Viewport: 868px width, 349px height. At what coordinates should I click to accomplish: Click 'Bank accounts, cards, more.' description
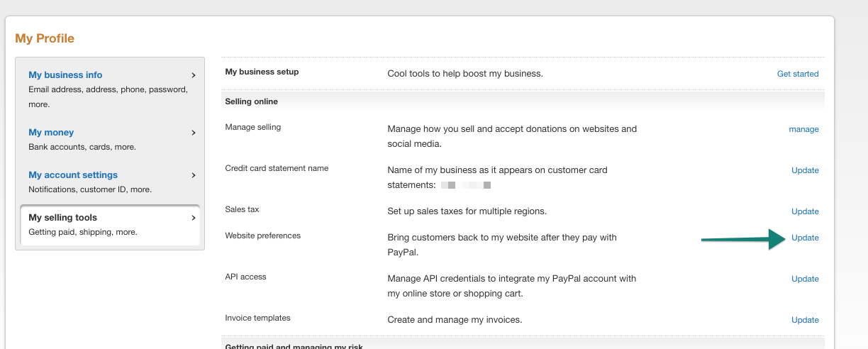[82, 147]
